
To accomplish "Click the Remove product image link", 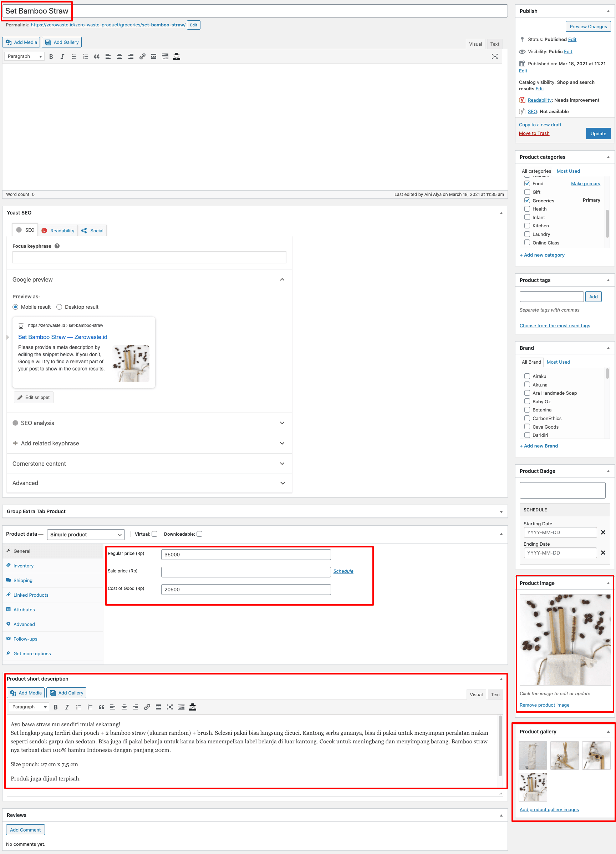I will click(x=544, y=705).
